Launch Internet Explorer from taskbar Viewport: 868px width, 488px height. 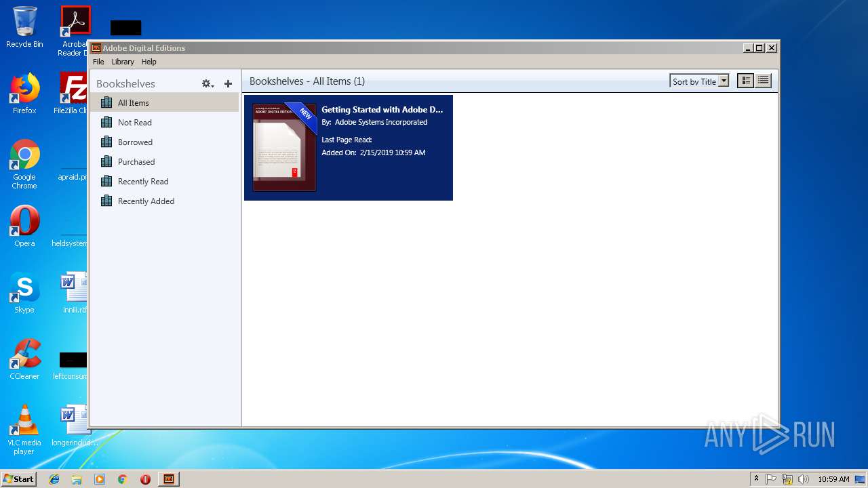click(x=54, y=479)
